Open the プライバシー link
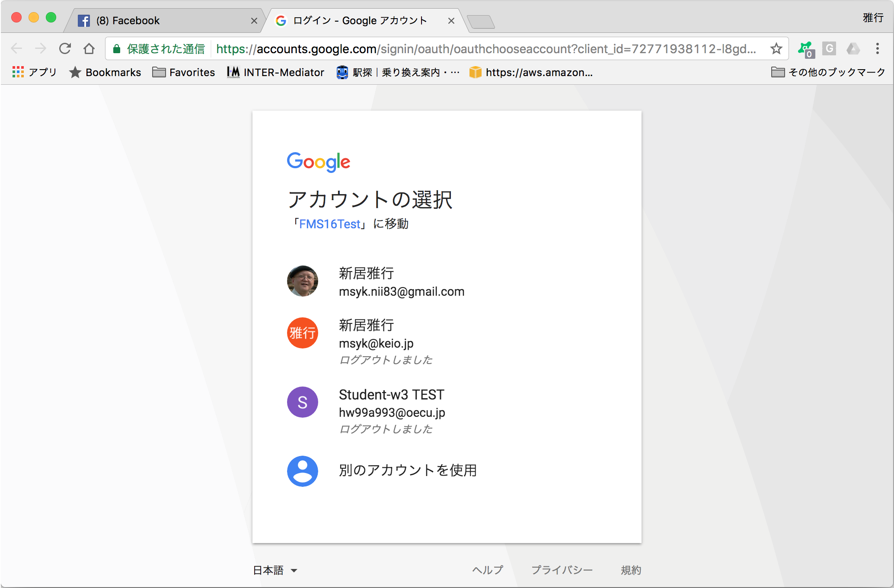 coord(562,570)
